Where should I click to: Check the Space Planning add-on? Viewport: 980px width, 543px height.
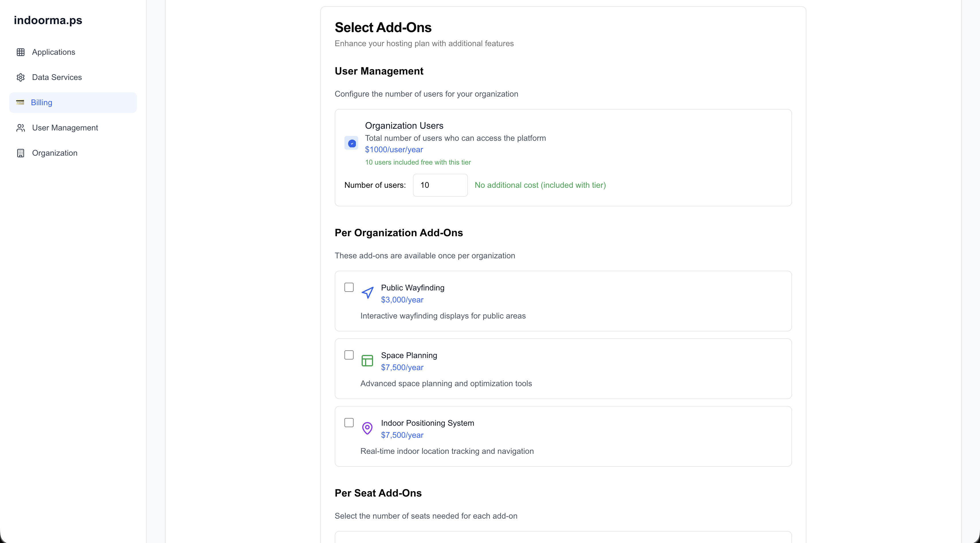pos(349,355)
